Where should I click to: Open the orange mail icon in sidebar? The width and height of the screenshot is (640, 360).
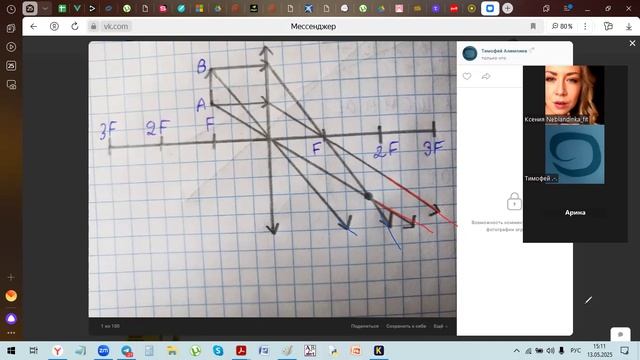[x=11, y=296]
